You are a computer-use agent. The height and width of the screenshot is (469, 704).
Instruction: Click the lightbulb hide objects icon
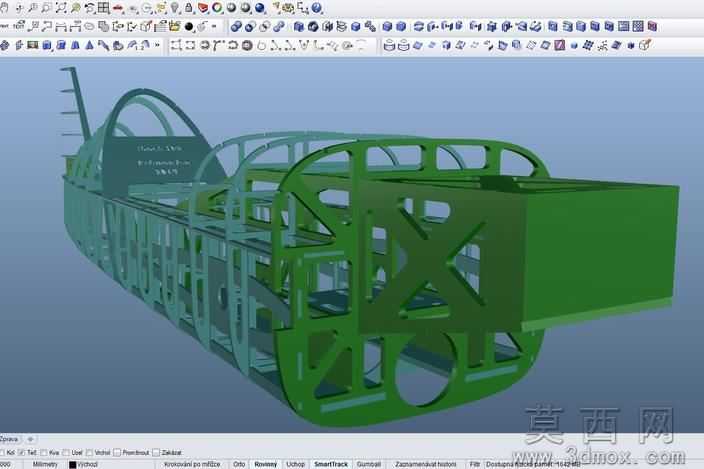(175, 8)
